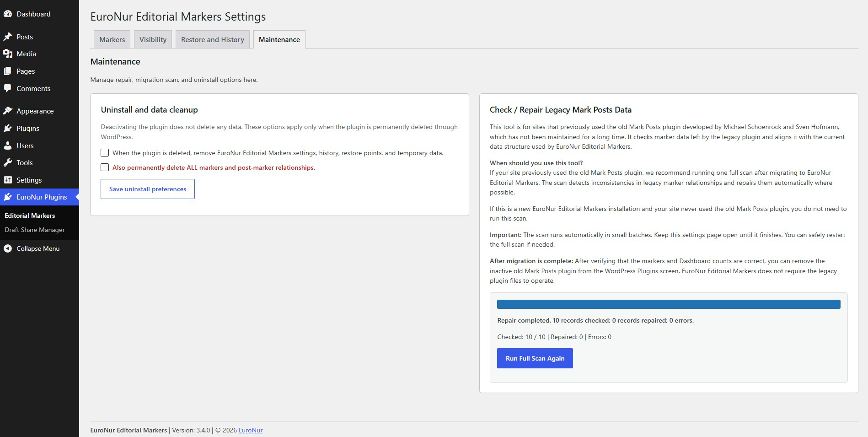The width and height of the screenshot is (868, 437).
Task: Go to Restore and History tab
Action: 213,39
